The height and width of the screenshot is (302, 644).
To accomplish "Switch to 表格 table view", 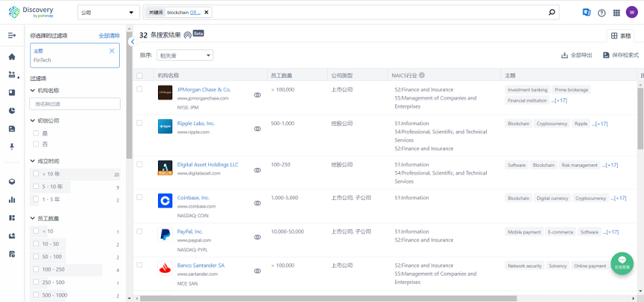I will [620, 36].
